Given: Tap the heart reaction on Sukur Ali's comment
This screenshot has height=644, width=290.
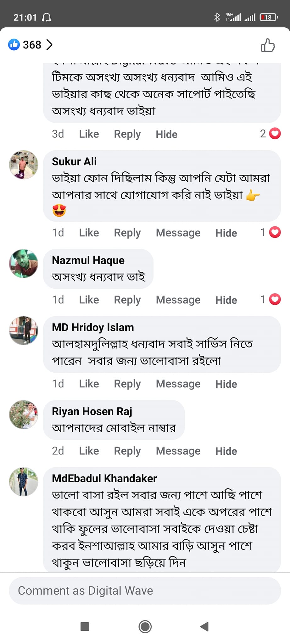Looking at the screenshot, I should [x=275, y=232].
